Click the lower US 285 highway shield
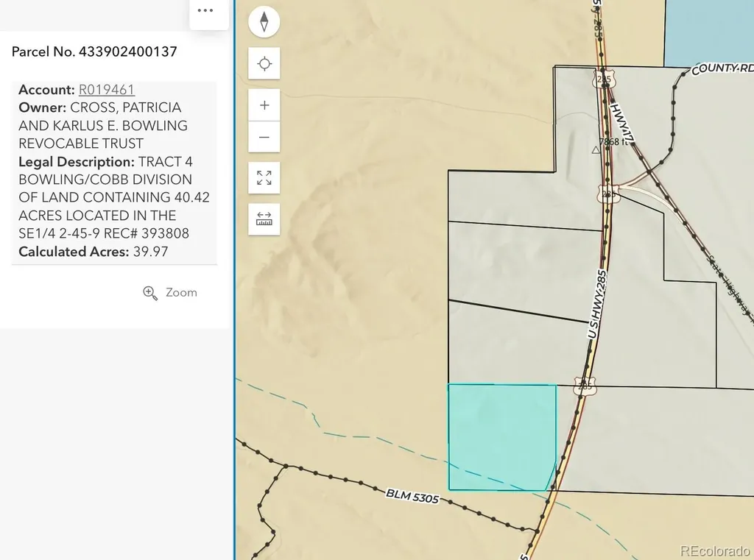 (x=585, y=386)
